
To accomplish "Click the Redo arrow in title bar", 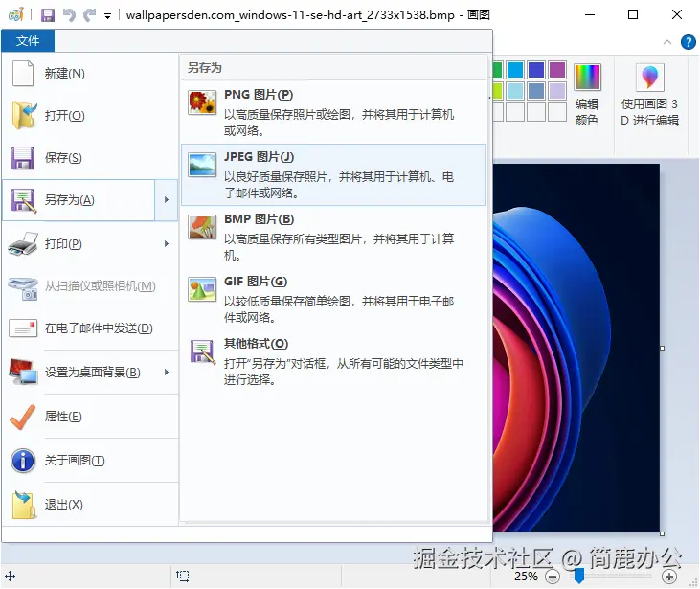I will [89, 15].
